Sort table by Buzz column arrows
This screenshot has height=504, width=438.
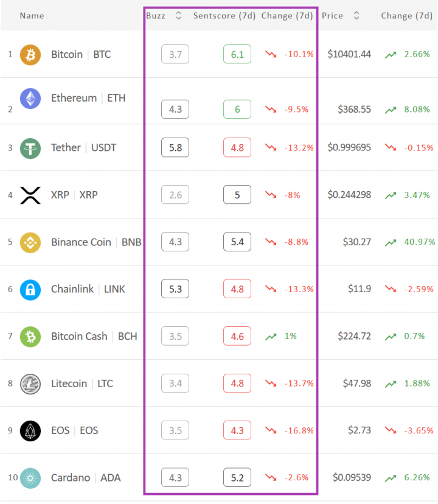coord(178,16)
